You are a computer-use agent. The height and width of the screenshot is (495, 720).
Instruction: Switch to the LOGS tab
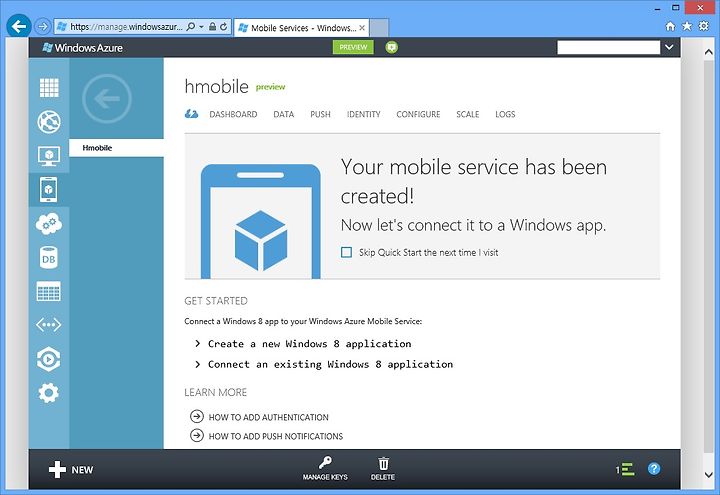(x=505, y=114)
